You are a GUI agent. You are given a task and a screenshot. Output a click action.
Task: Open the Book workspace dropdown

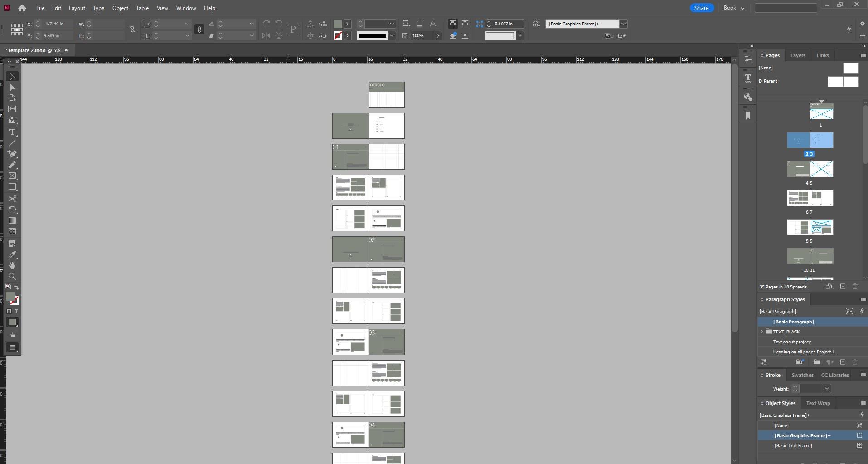click(734, 8)
